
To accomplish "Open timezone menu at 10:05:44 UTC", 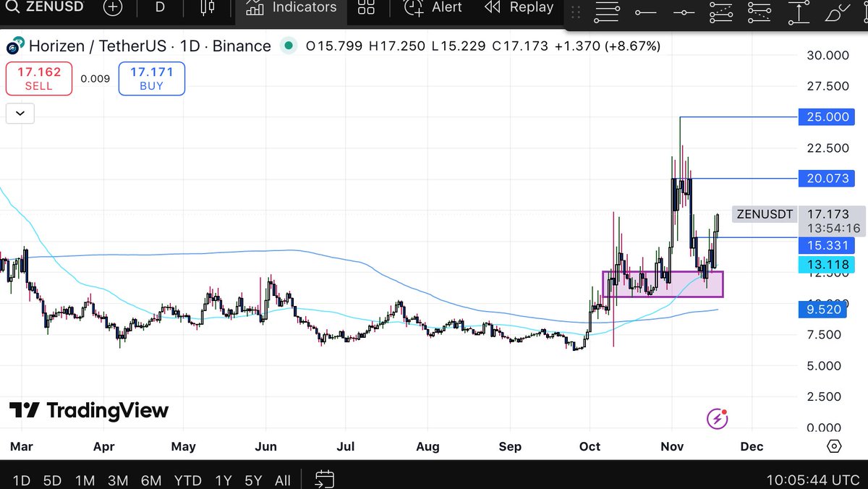I will coord(813,480).
